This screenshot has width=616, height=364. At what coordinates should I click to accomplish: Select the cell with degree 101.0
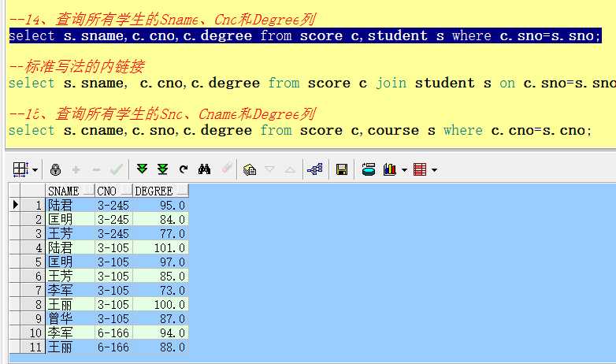[x=161, y=247]
